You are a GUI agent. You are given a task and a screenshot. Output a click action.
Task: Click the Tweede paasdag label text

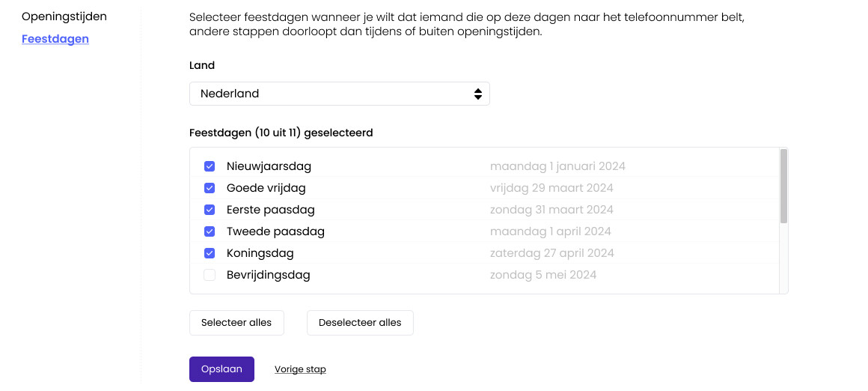(275, 231)
